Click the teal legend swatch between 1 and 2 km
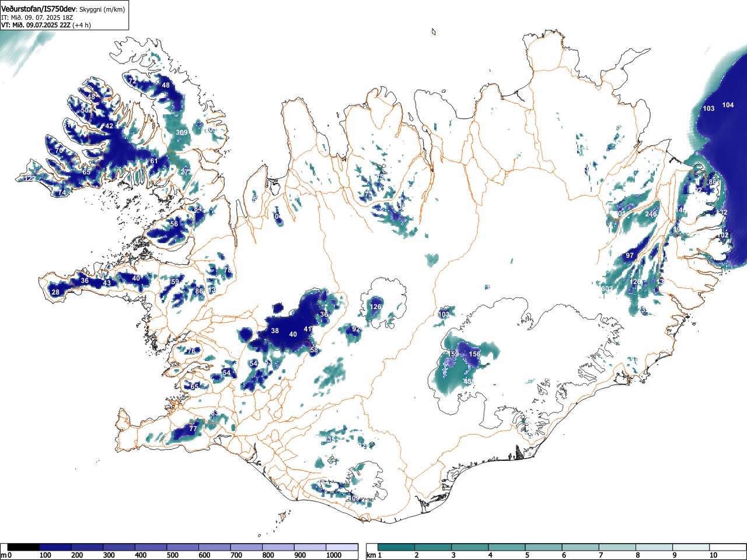747x560 pixels. tap(397, 547)
